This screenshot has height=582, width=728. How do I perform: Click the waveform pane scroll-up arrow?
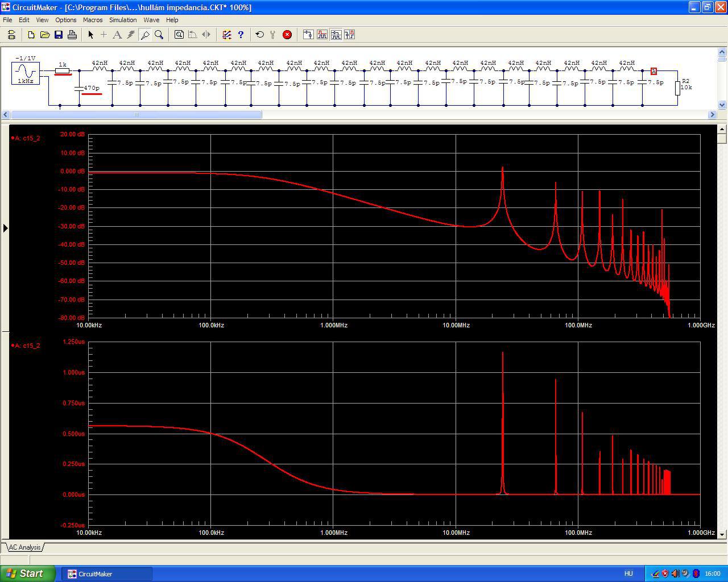[x=722, y=128]
